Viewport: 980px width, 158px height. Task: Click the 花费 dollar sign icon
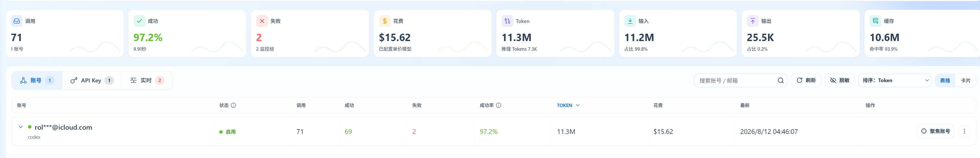385,21
